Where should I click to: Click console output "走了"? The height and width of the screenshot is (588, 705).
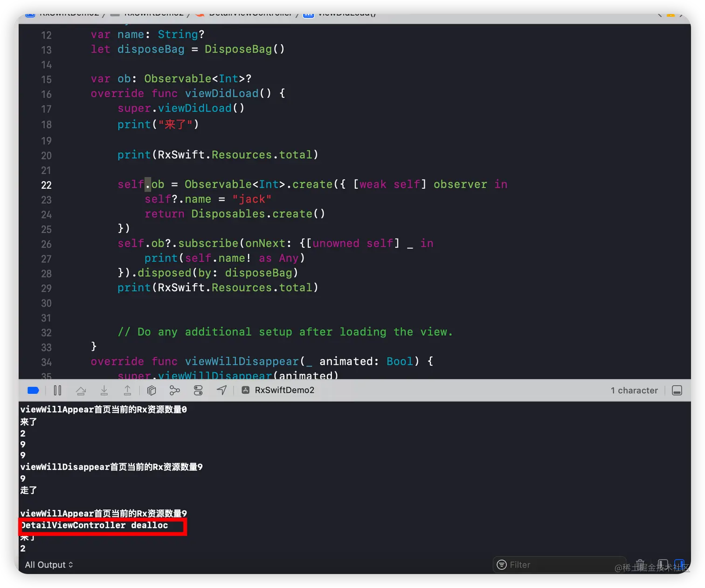tap(28, 490)
